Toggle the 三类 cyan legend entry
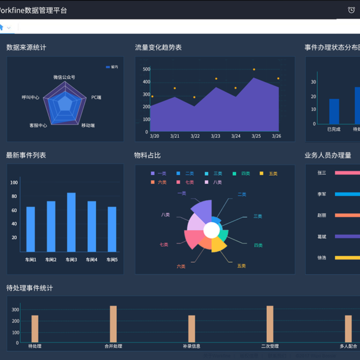Viewport: 360px width, 360px height. click(213, 173)
